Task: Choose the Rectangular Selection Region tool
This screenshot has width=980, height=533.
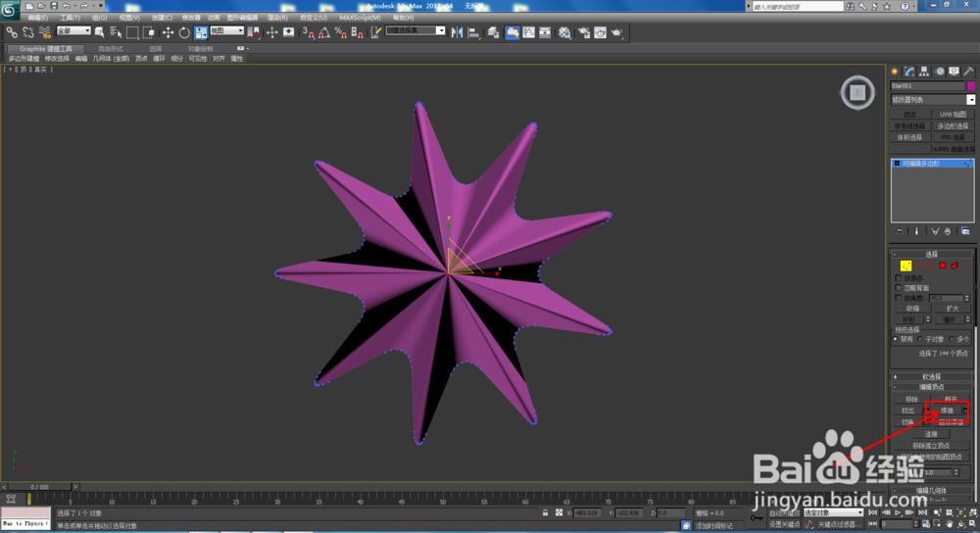Action: point(132,32)
